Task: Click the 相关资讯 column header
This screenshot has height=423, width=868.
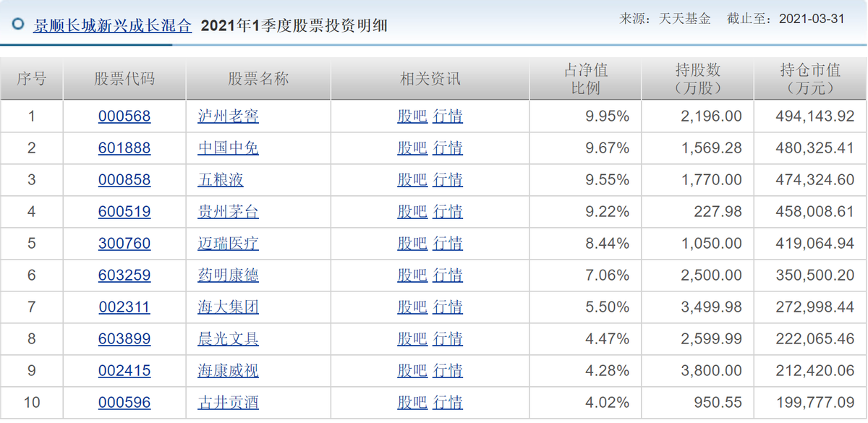Action: pos(430,79)
